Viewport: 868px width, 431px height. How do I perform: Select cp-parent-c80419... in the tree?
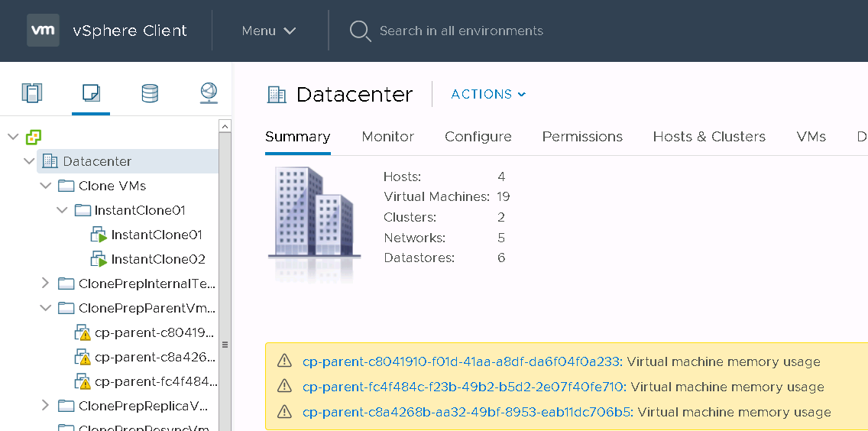(154, 333)
